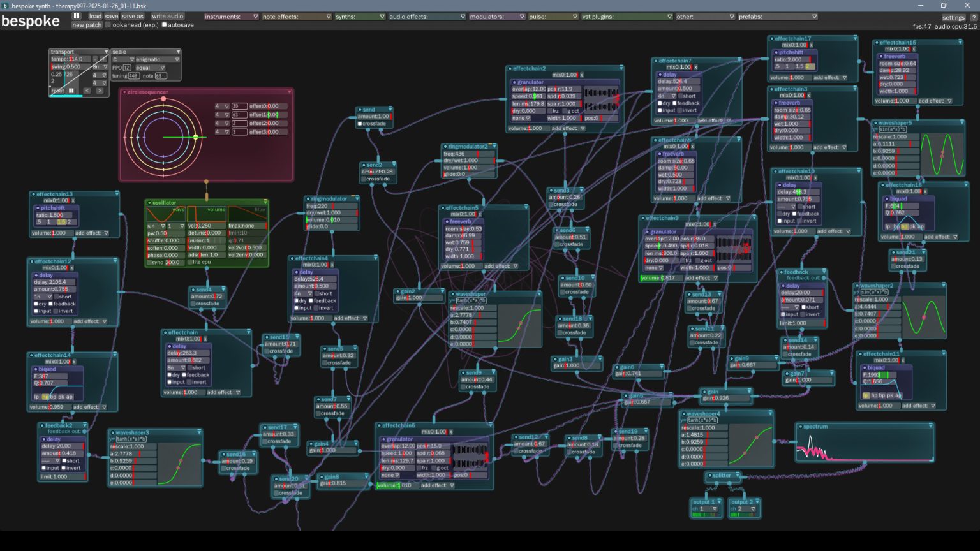Enable the lookahead (exp.) checkbox
The image size is (980, 551).
[107, 25]
